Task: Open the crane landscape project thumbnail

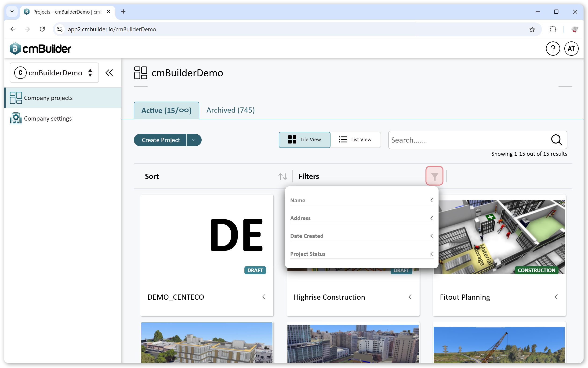Action: pyautogui.click(x=499, y=345)
